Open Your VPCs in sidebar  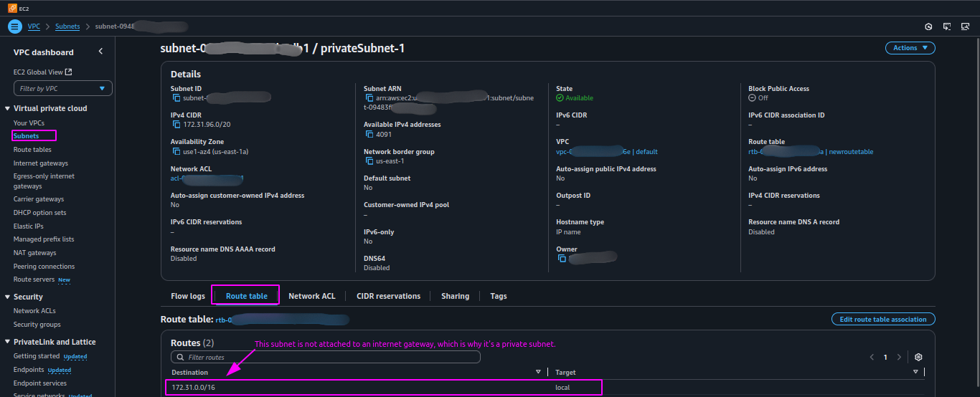[x=29, y=123]
